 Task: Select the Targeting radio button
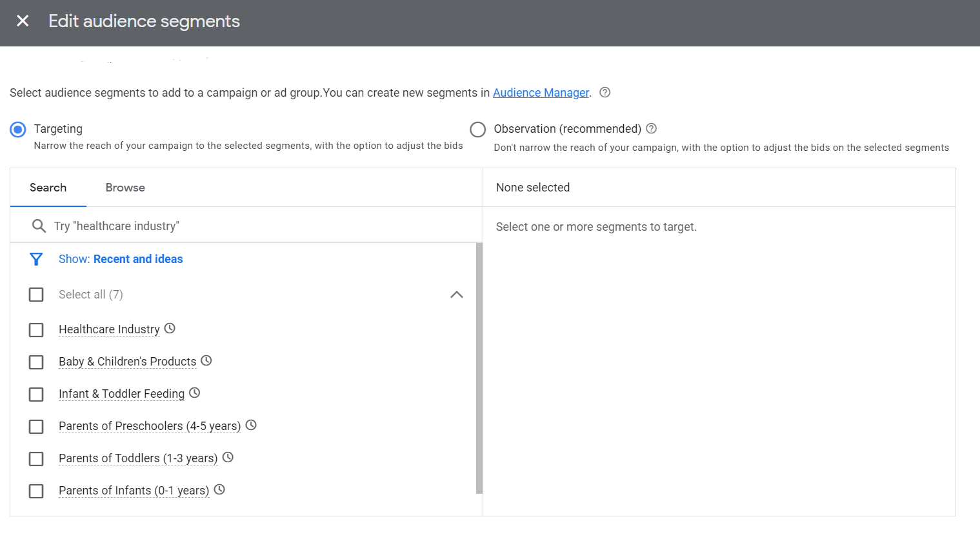18,130
